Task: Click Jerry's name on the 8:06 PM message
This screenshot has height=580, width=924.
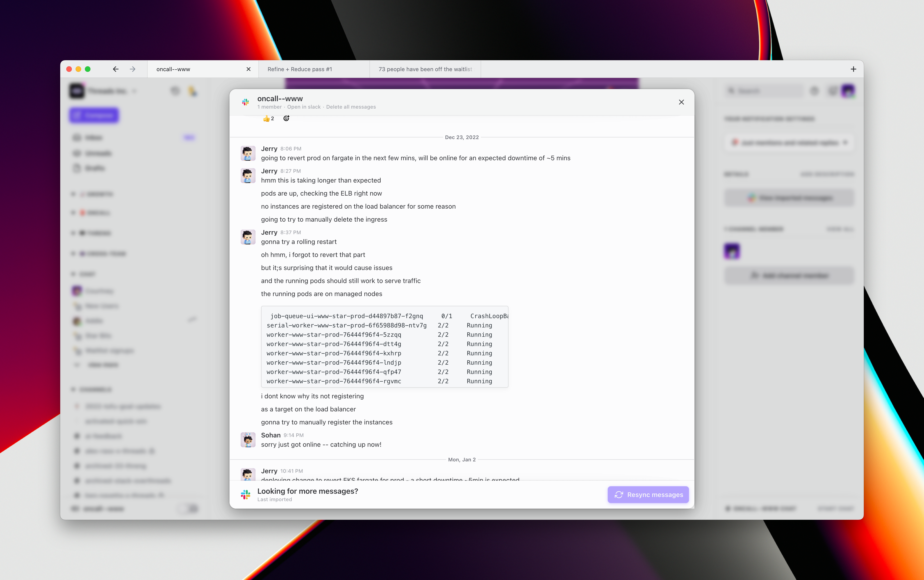Action: 269,148
